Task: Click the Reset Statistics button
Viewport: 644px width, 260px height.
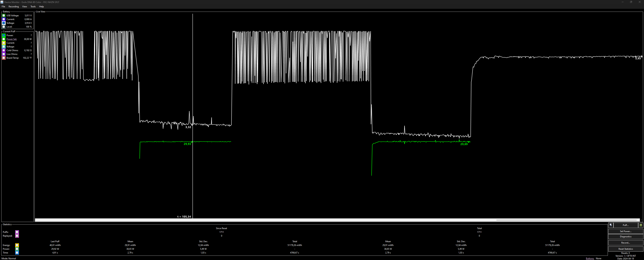Action: click(625, 249)
